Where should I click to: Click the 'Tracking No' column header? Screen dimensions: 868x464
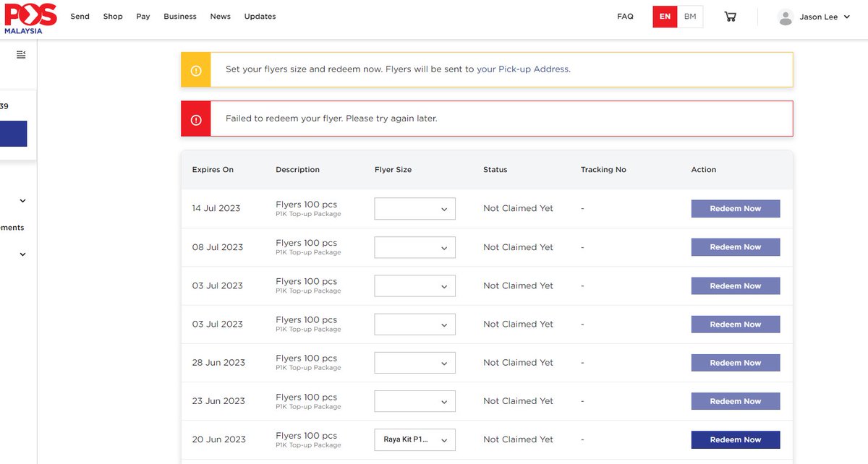click(603, 170)
